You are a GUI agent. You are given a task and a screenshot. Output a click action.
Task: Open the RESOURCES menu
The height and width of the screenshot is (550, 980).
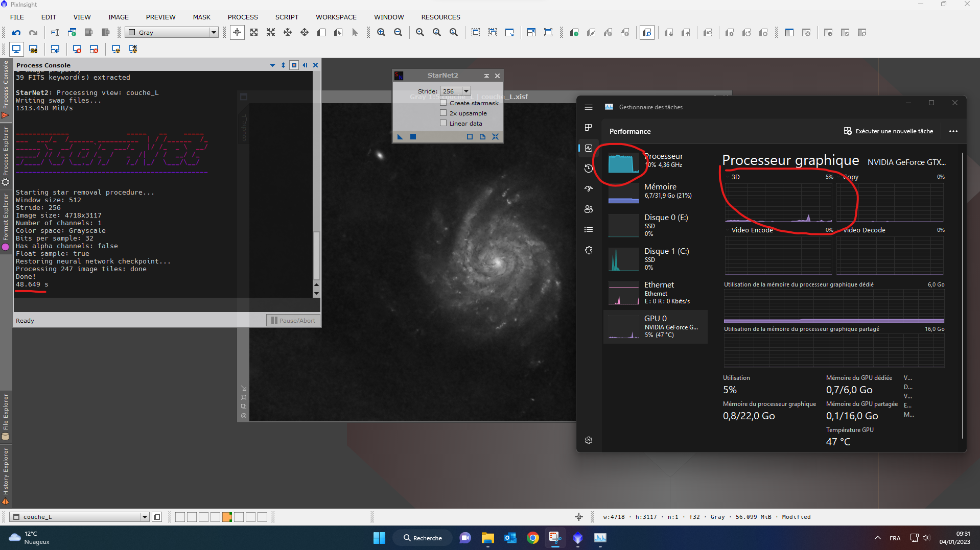point(440,17)
